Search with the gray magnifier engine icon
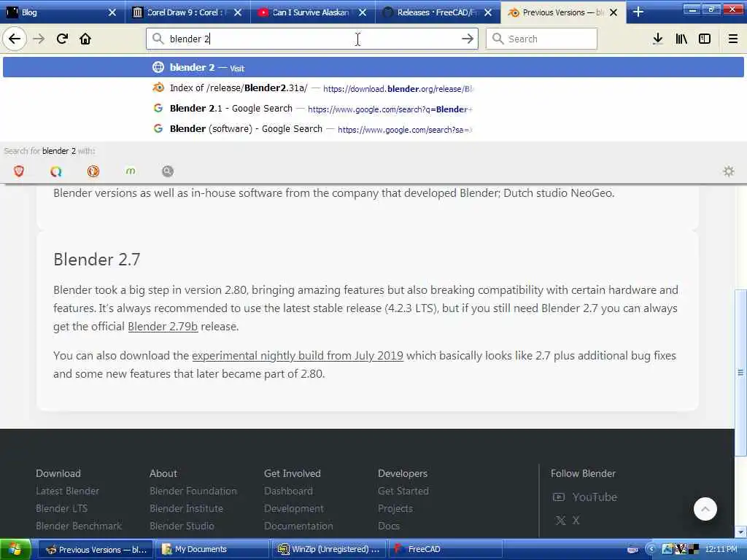 coord(168,171)
